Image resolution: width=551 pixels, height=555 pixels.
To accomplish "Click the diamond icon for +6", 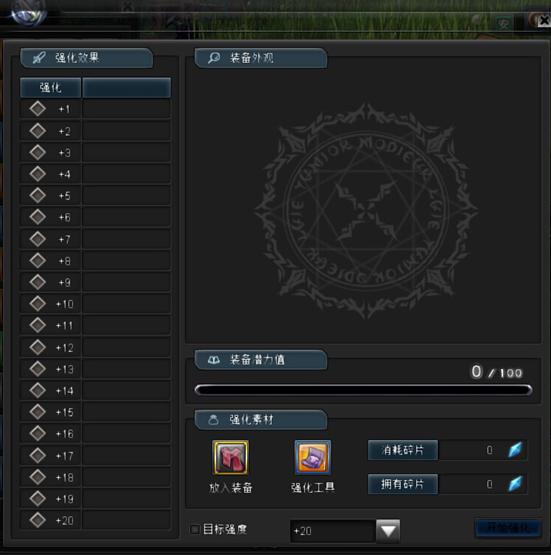I will (x=38, y=217).
